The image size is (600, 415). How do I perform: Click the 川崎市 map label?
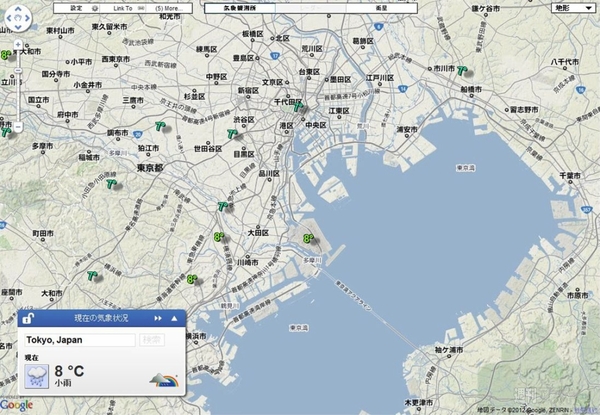pos(248,262)
